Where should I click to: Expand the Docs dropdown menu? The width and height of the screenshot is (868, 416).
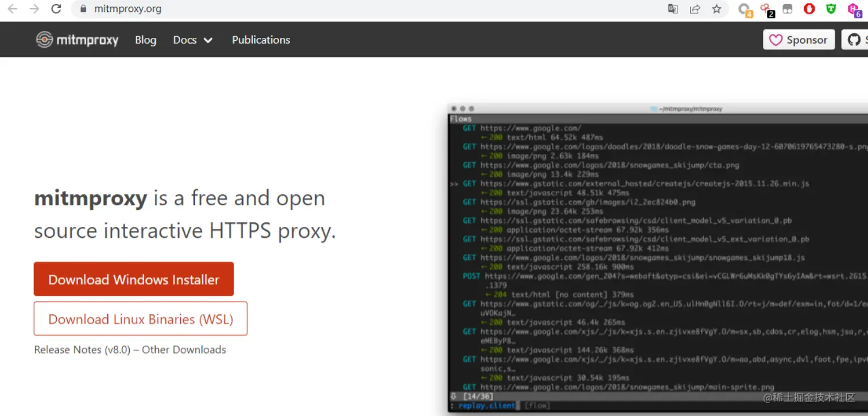[193, 40]
